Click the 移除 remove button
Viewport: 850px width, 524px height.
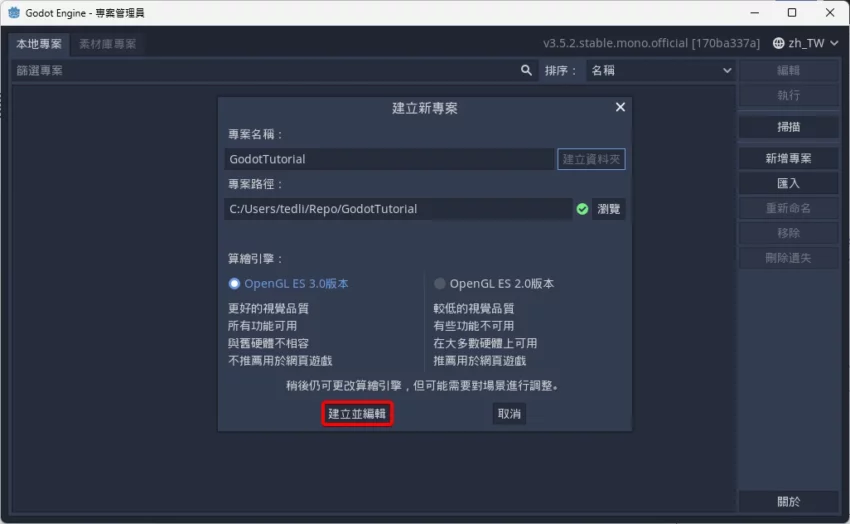tap(788, 233)
